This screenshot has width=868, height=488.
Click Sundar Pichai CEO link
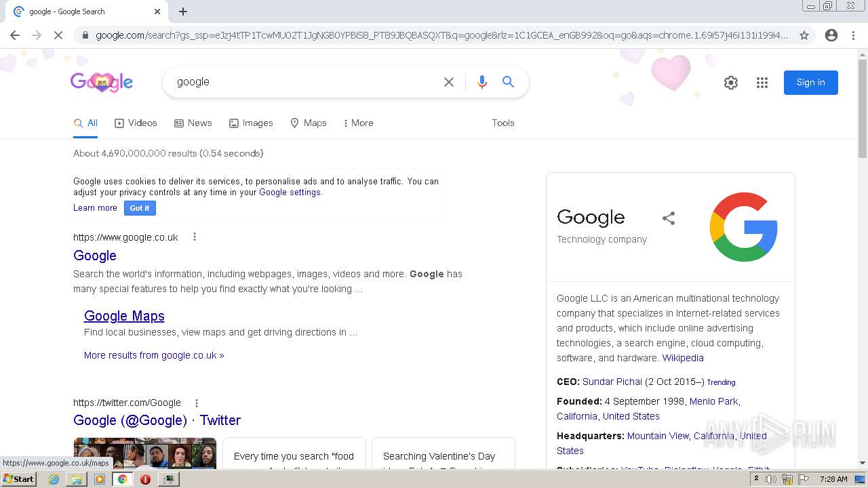612,382
